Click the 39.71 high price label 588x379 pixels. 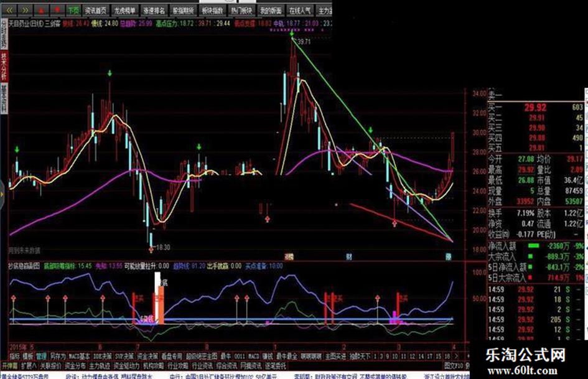click(x=304, y=42)
